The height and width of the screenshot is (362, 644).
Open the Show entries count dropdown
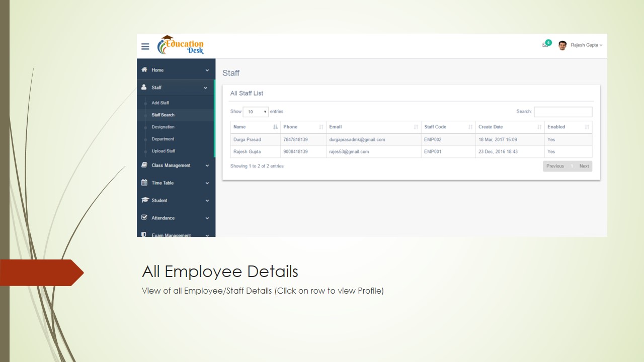(256, 112)
